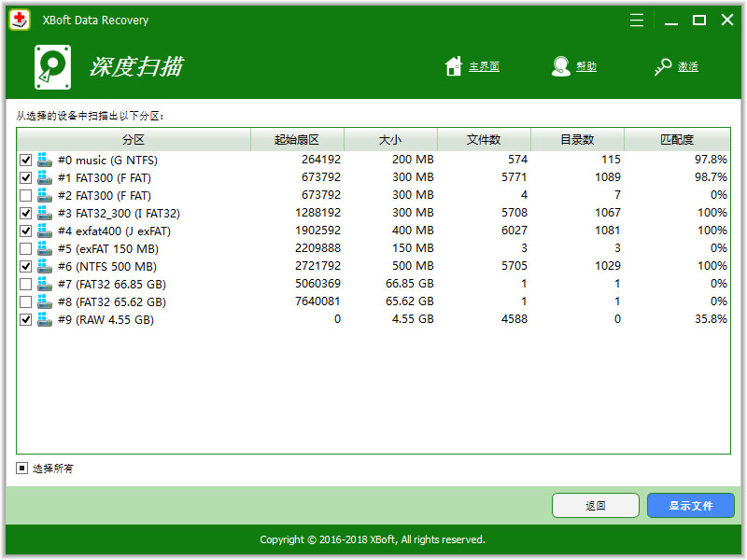Check the #7 (FAT32 66.85 GB) checkbox
The width and height of the screenshot is (747, 560).
pyautogui.click(x=26, y=285)
